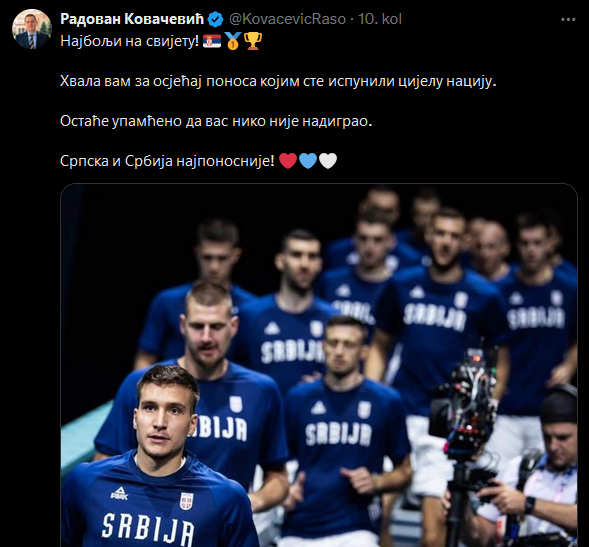589x547 pixels.
Task: Click the trophy emoji
Action: click(x=253, y=41)
